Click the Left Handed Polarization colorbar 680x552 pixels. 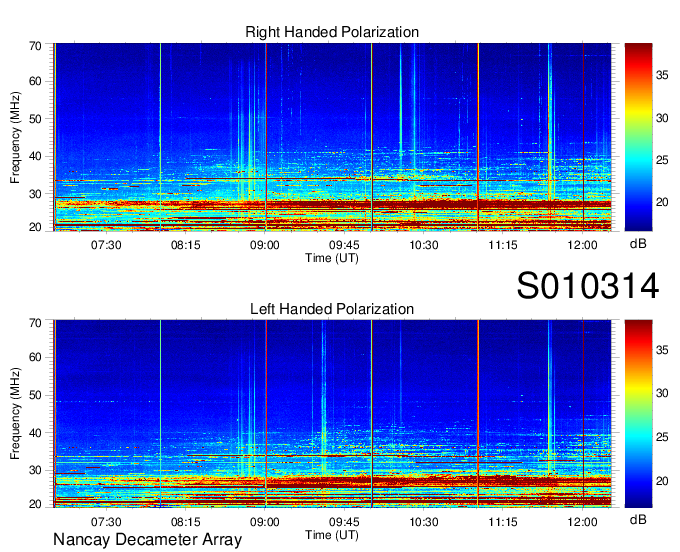point(638,414)
